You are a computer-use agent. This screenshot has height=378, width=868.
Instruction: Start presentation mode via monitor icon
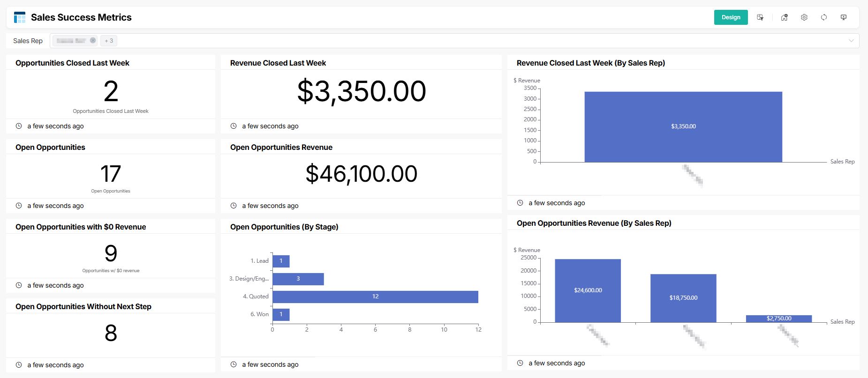844,17
